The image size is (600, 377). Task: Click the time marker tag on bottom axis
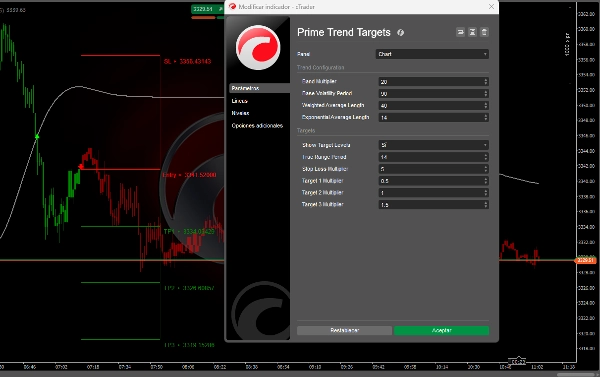[x=517, y=361]
